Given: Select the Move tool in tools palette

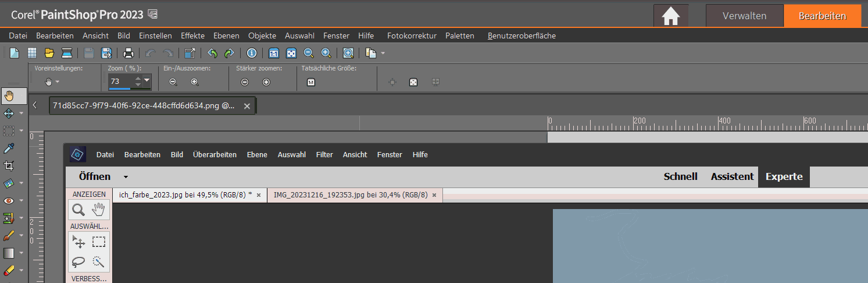Looking at the screenshot, I should [9, 113].
